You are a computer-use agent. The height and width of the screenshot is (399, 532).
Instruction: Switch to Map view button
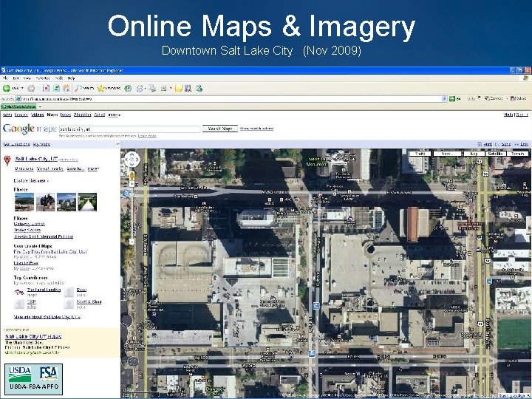[474, 154]
